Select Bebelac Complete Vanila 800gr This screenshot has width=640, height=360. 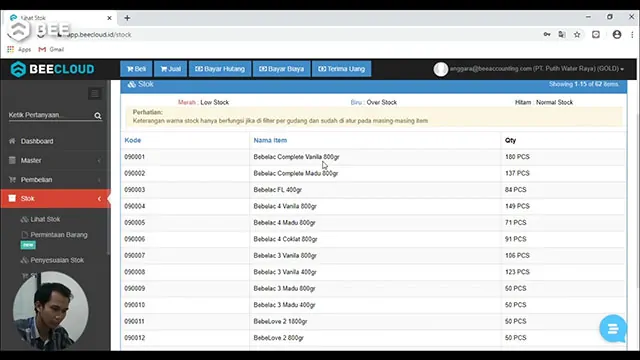click(296, 157)
